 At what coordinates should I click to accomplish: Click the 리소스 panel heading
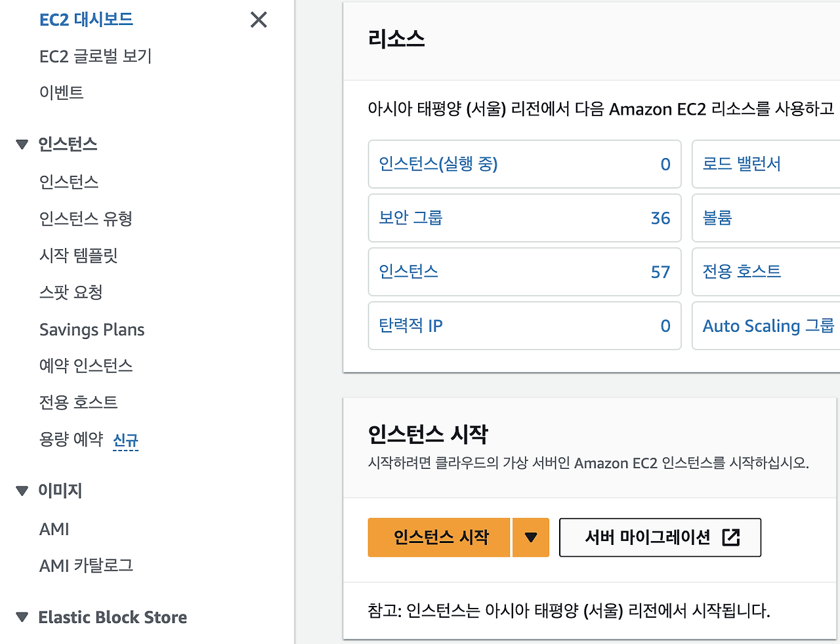(396, 39)
